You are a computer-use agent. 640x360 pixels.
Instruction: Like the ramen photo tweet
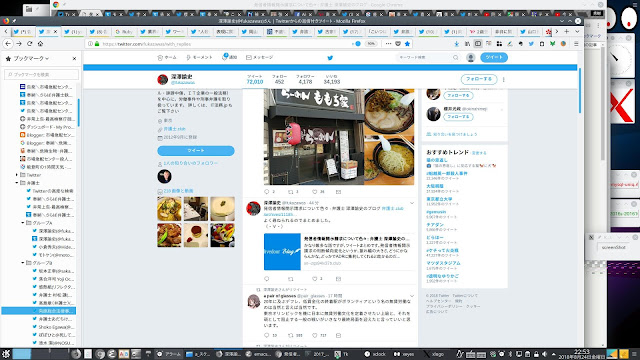315,191
